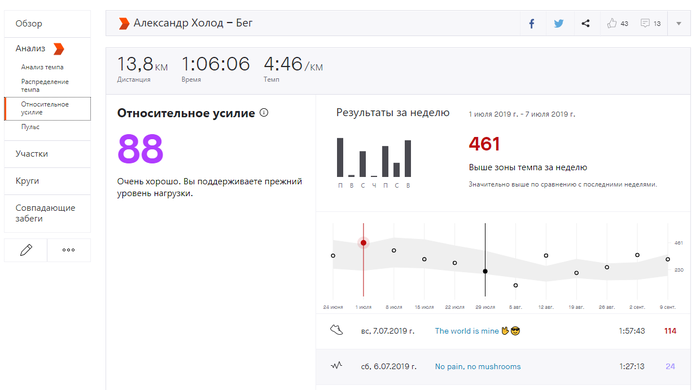Click the generic share icon
This screenshot has height=390, width=700.
pyautogui.click(x=585, y=24)
